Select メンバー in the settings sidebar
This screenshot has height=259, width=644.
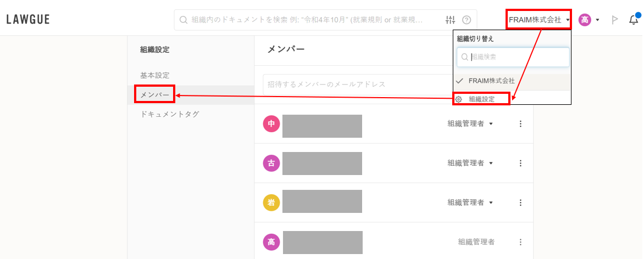[155, 95]
